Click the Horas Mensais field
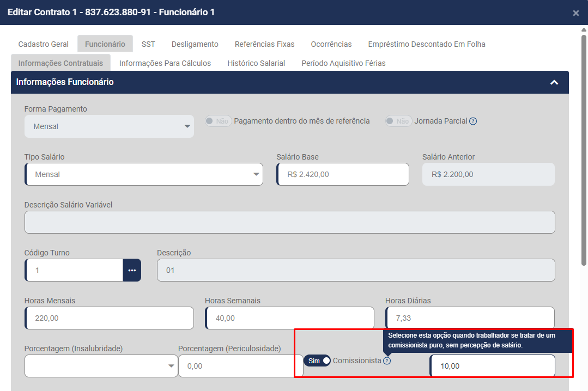 pyautogui.click(x=109, y=318)
